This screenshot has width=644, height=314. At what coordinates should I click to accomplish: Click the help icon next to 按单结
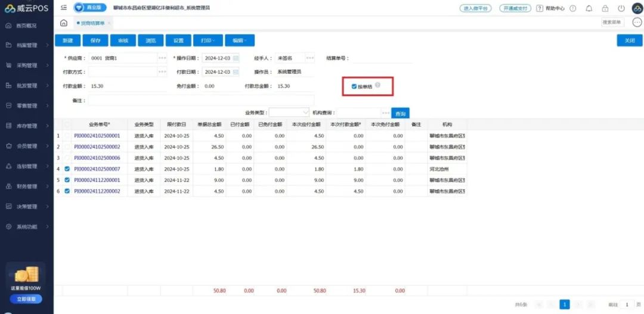pyautogui.click(x=377, y=86)
